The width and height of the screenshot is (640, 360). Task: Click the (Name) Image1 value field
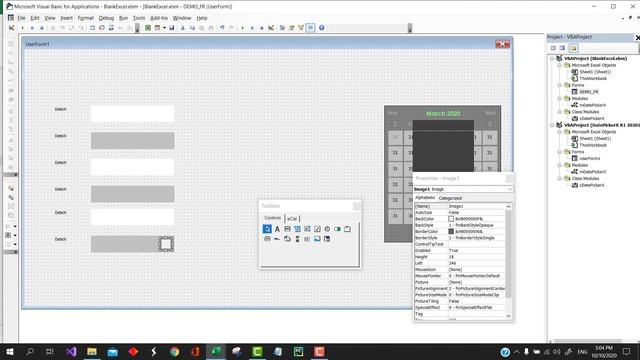coord(476,206)
